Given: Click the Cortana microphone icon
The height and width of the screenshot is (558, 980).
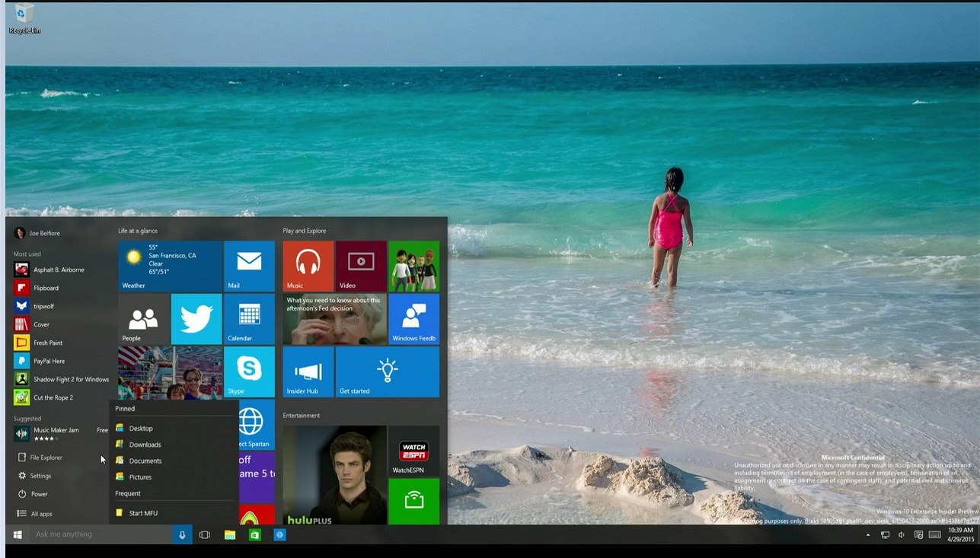Looking at the screenshot, I should click(x=182, y=535).
